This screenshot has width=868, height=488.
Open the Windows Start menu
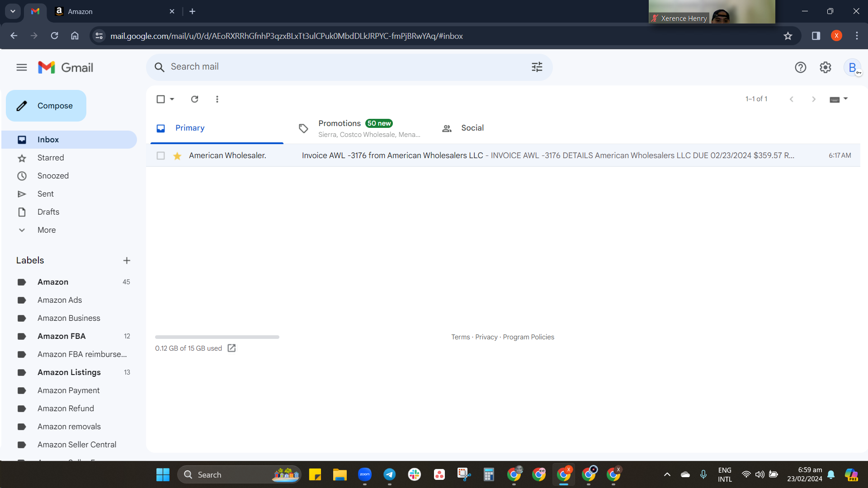click(x=163, y=474)
